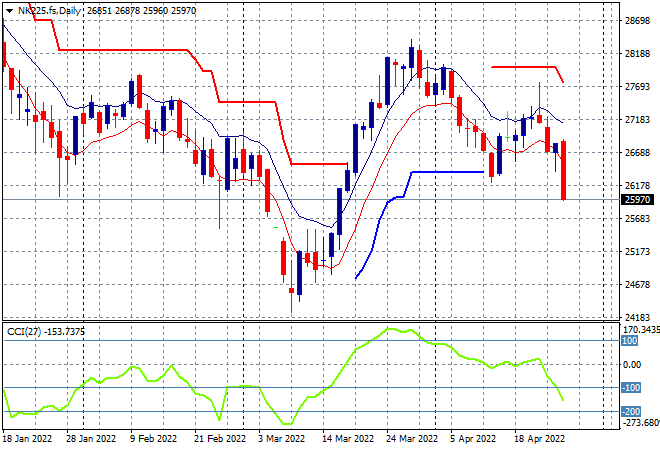This screenshot has height=450, width=660.
Task: Click the CCI -100 level label
Action: 630,388
